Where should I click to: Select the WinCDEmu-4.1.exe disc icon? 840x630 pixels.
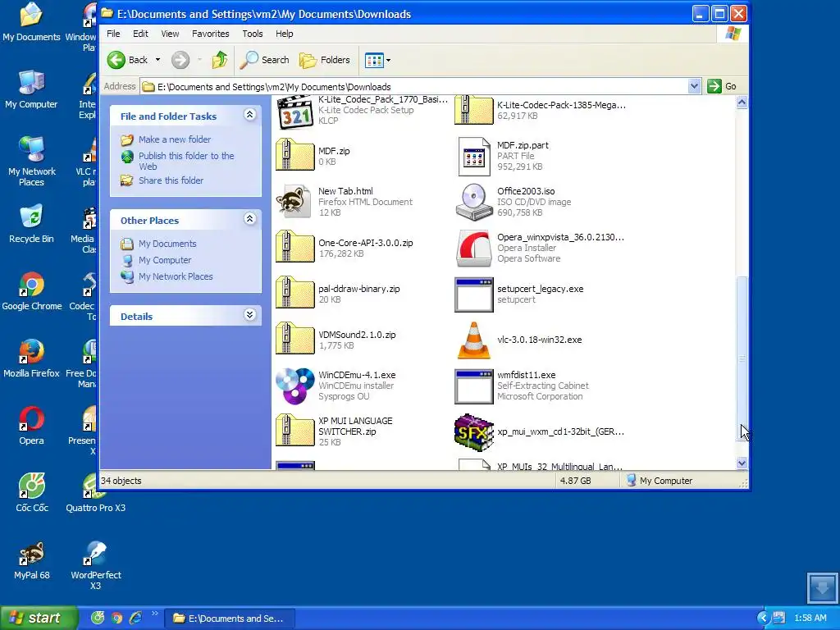pos(294,386)
